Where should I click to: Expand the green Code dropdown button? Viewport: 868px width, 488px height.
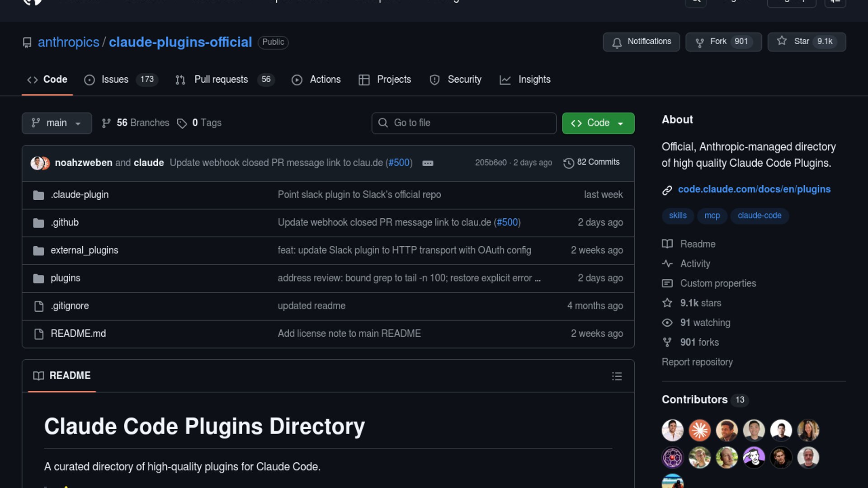(598, 123)
